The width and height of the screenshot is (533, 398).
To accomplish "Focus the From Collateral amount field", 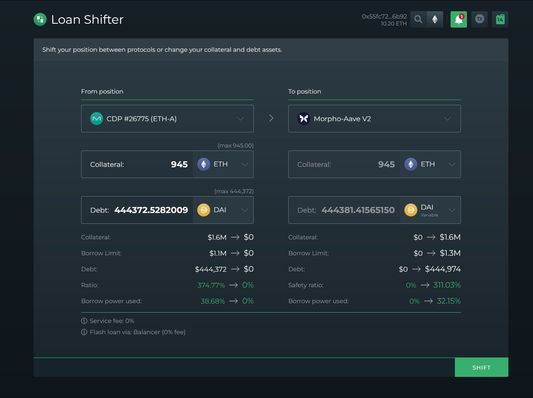I will pyautogui.click(x=137, y=164).
